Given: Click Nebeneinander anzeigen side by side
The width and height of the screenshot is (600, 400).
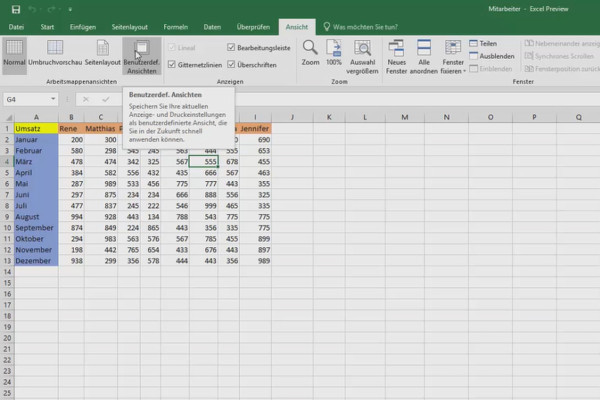Looking at the screenshot, I should click(562, 44).
